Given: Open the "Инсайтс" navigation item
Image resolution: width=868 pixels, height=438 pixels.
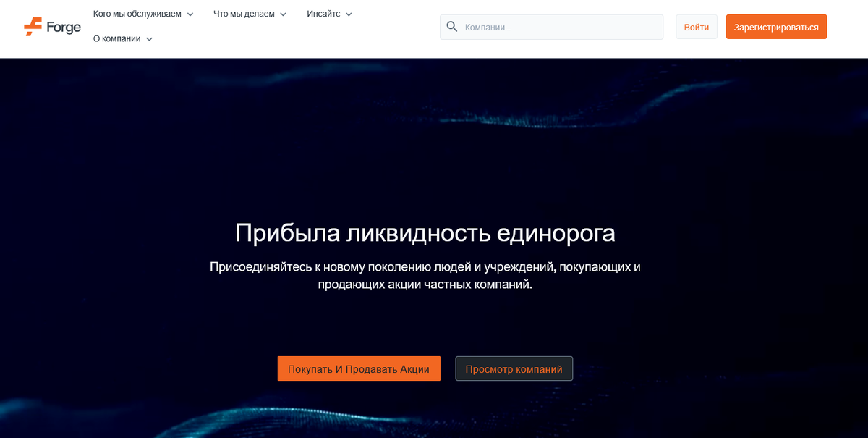Looking at the screenshot, I should (x=322, y=13).
